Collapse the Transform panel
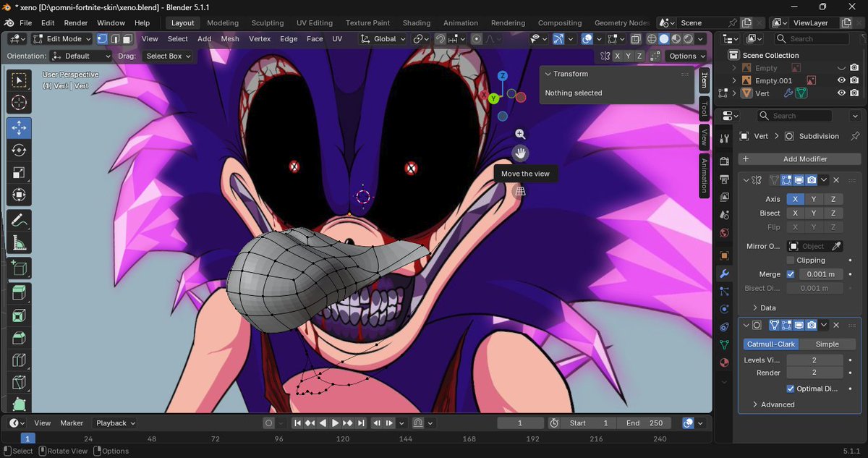Screen dimensions: 868x458 [x=548, y=74]
